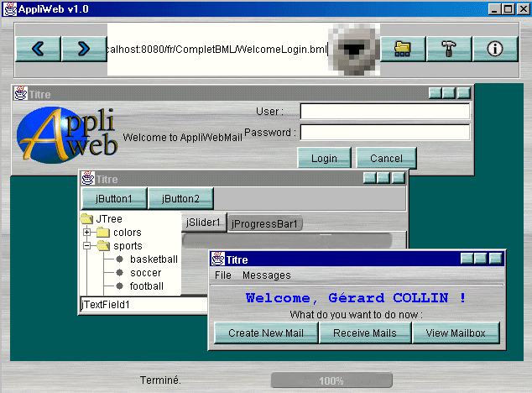This screenshot has width=532, height=393.
Task: Click the jButton Titre window icon
Action: (87, 178)
